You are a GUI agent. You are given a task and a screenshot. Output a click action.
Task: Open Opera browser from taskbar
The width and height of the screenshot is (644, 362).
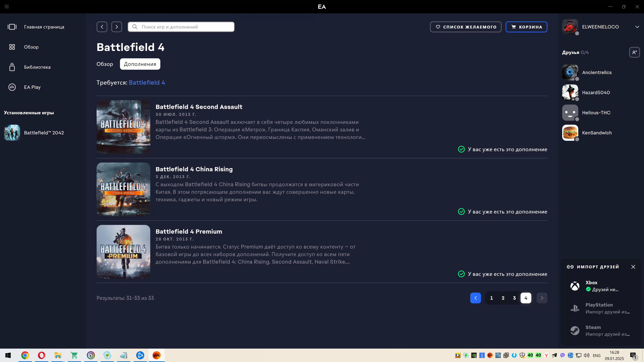[41, 355]
